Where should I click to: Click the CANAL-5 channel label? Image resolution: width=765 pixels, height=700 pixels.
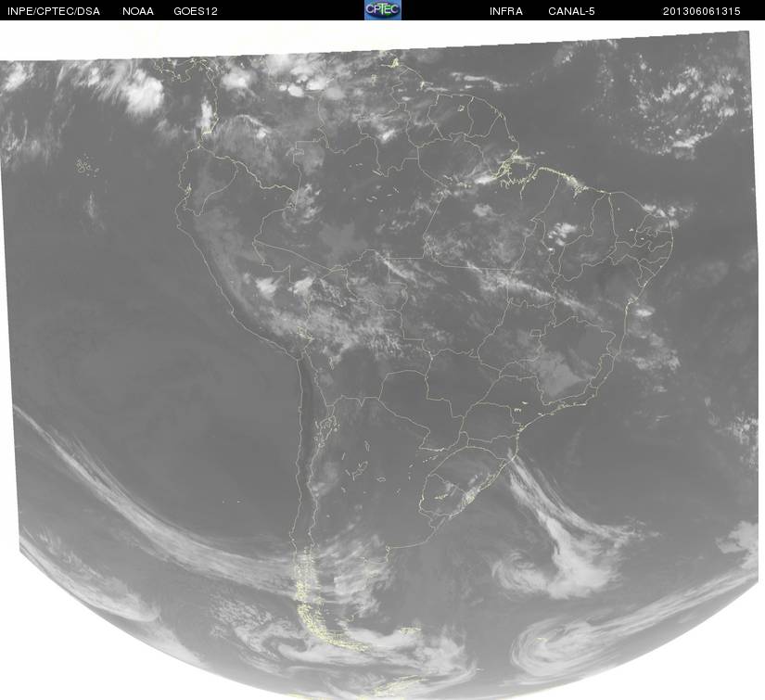571,11
